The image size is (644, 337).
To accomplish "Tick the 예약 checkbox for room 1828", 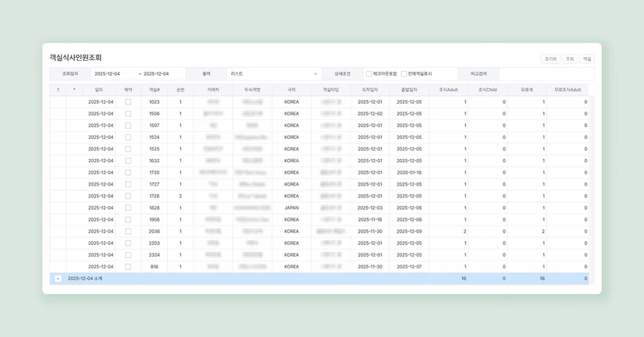I will point(128,208).
